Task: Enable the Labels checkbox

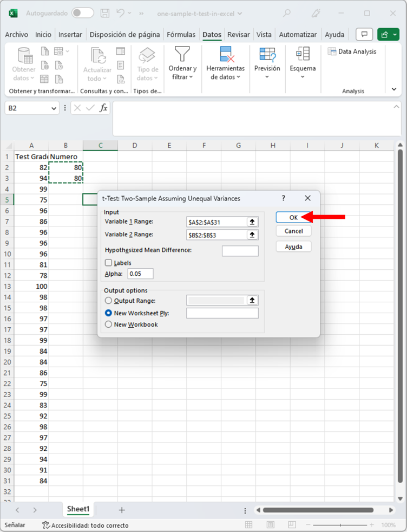Action: [109, 263]
